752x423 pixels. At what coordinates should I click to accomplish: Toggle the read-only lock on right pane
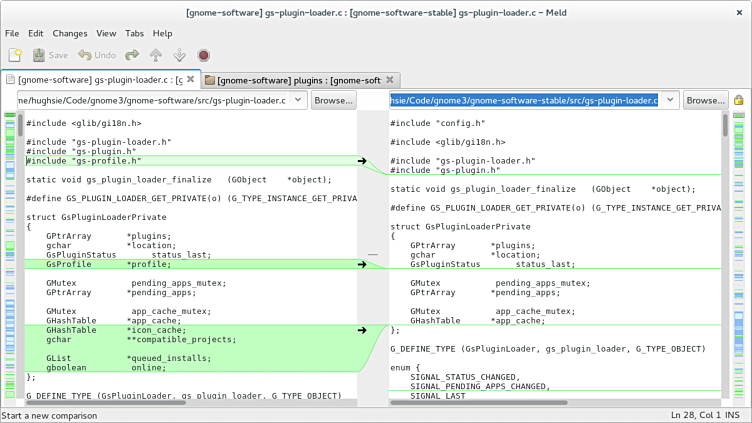[738, 100]
